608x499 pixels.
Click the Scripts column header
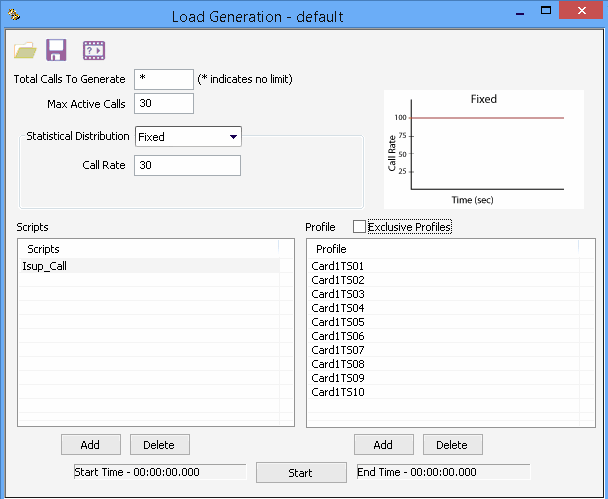[x=149, y=249]
